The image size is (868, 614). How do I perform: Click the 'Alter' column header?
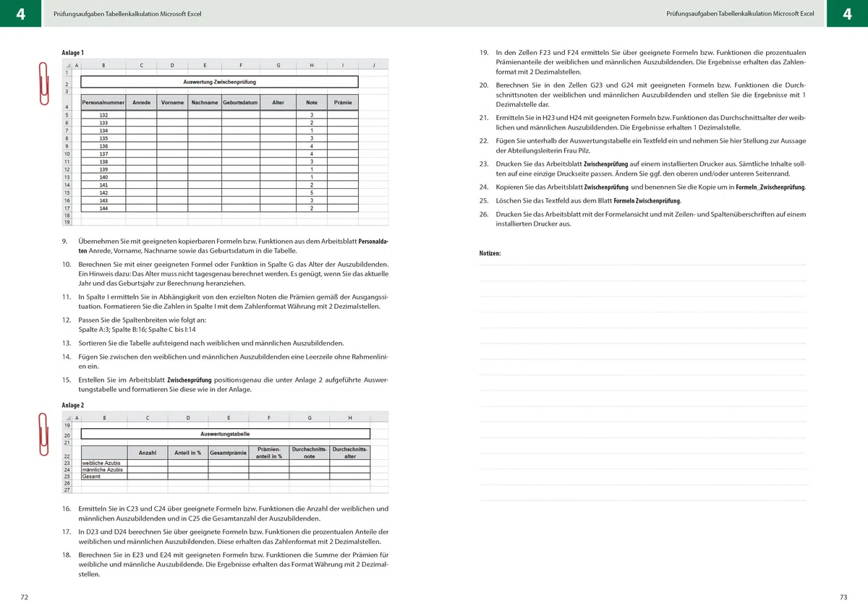(x=278, y=103)
